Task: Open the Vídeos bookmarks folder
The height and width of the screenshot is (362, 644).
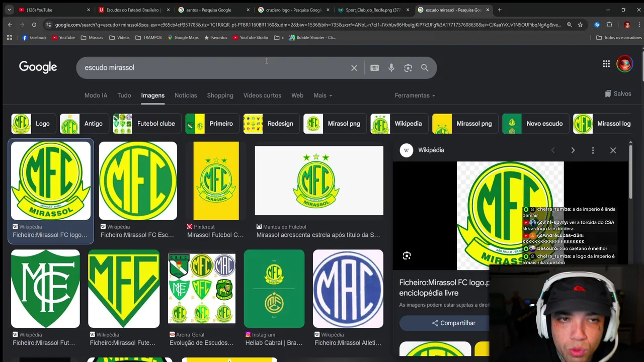Action: click(x=119, y=38)
